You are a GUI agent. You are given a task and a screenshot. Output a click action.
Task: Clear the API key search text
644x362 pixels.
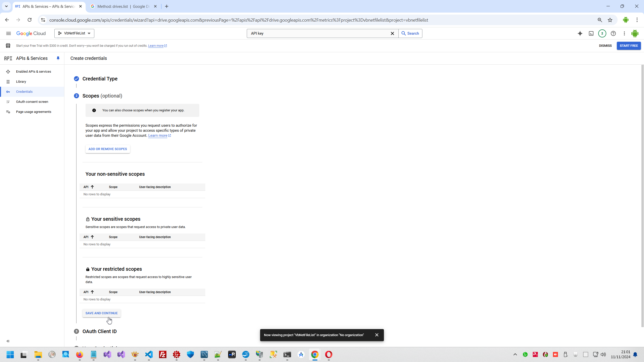point(392,33)
